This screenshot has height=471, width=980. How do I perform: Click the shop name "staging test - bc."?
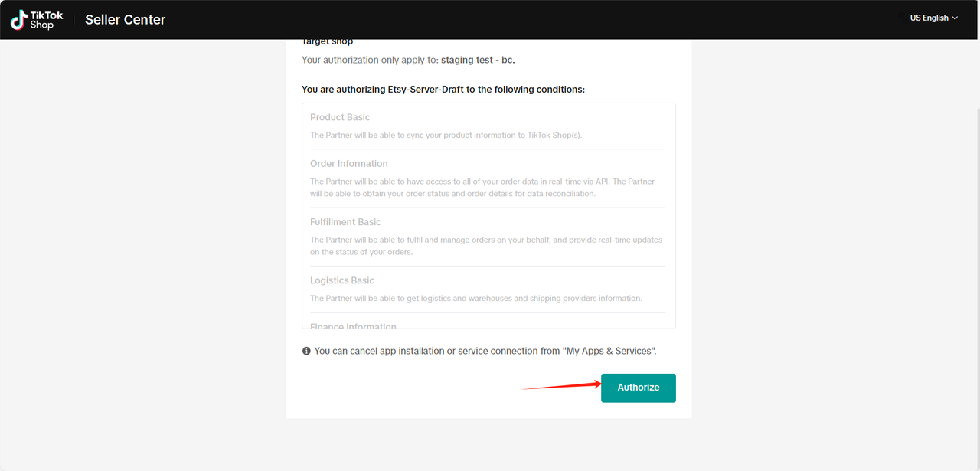483,60
